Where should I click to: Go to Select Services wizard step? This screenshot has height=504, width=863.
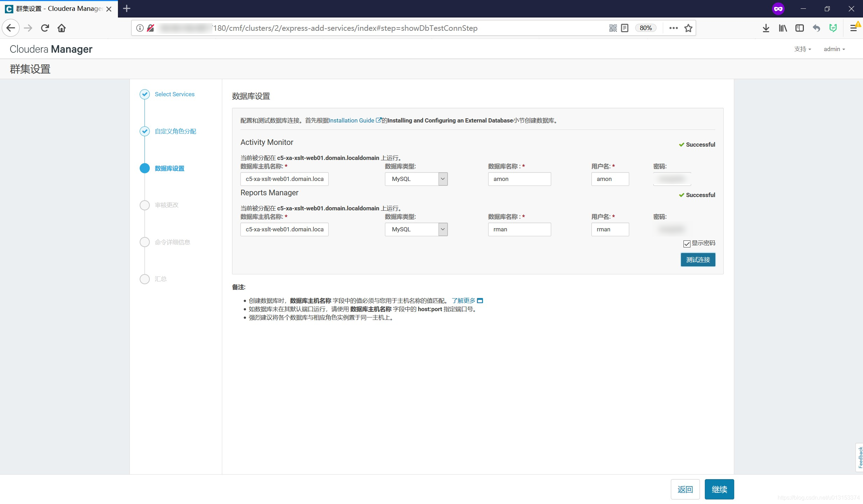(x=174, y=94)
